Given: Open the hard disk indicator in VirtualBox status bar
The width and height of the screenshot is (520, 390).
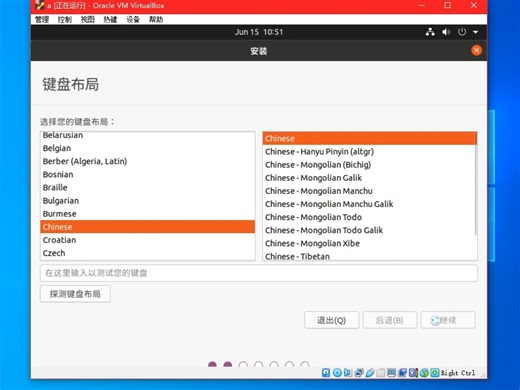Looking at the screenshot, I should [x=326, y=373].
